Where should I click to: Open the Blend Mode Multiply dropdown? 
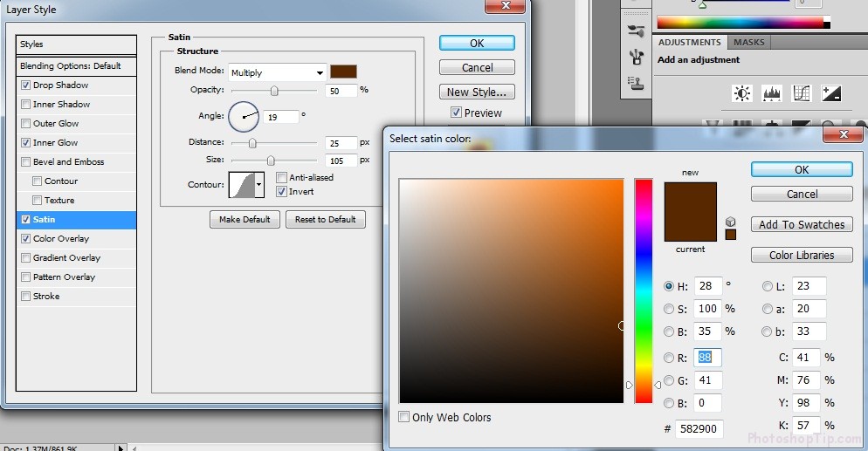[x=278, y=72]
